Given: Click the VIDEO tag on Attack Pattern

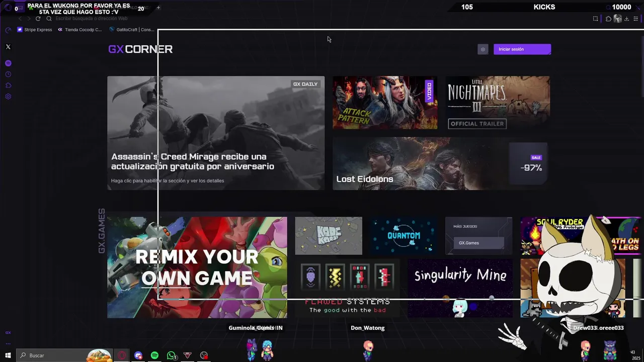Looking at the screenshot, I should pos(429,91).
